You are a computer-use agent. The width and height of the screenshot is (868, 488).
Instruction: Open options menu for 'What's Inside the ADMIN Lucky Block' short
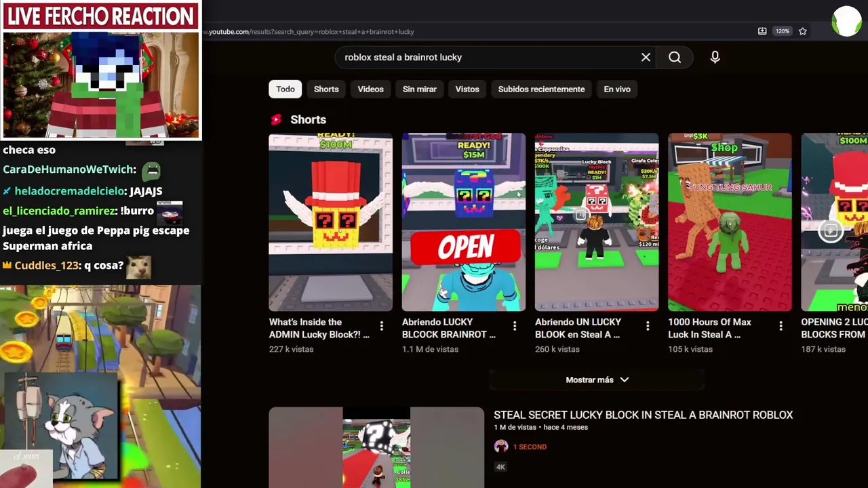click(x=382, y=327)
